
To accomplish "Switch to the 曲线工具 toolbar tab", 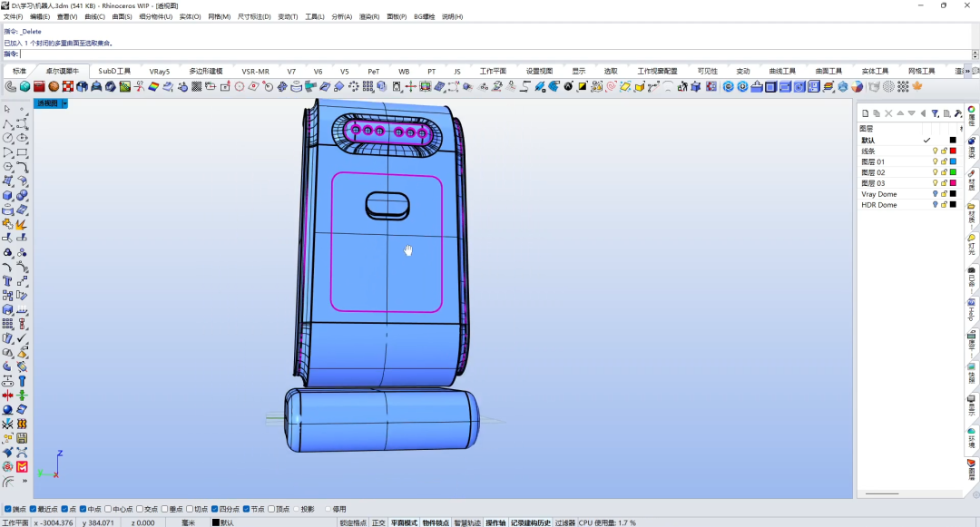I will coord(782,71).
